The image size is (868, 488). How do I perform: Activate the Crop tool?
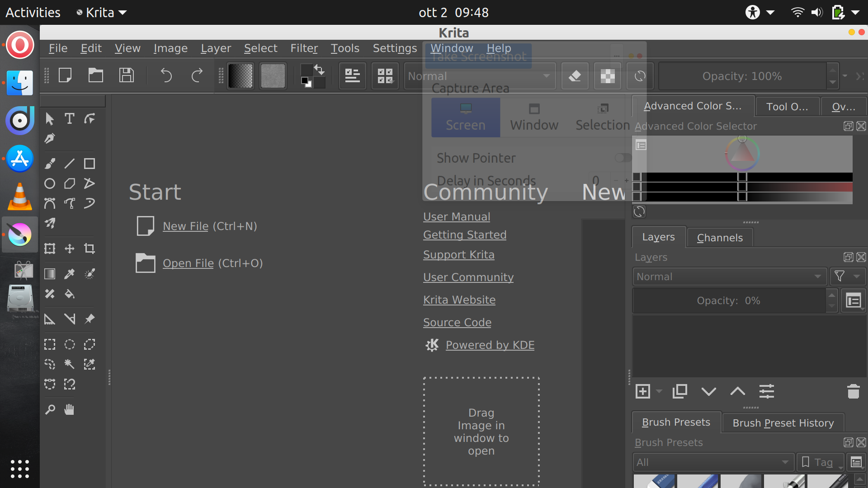90,248
